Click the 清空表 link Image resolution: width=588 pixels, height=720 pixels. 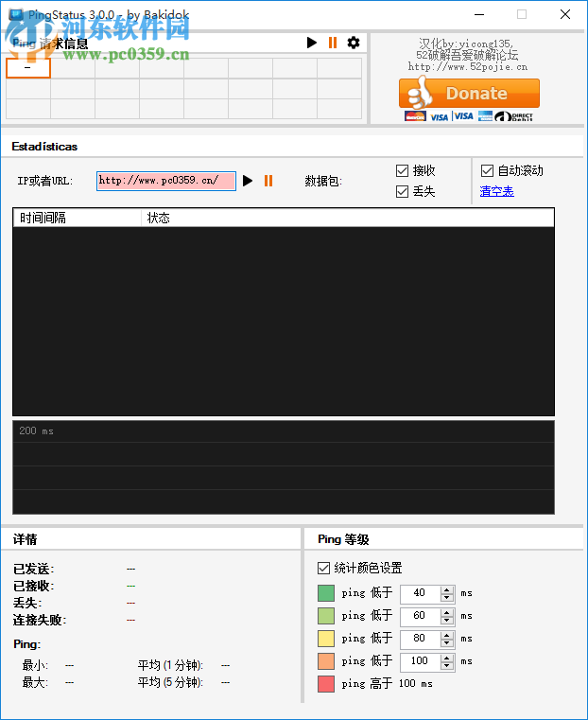[x=496, y=191]
